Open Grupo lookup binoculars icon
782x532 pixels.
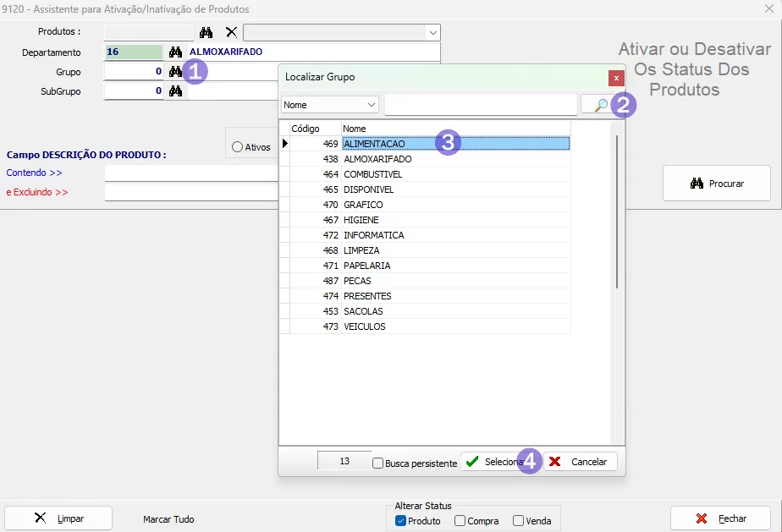pyautogui.click(x=175, y=72)
